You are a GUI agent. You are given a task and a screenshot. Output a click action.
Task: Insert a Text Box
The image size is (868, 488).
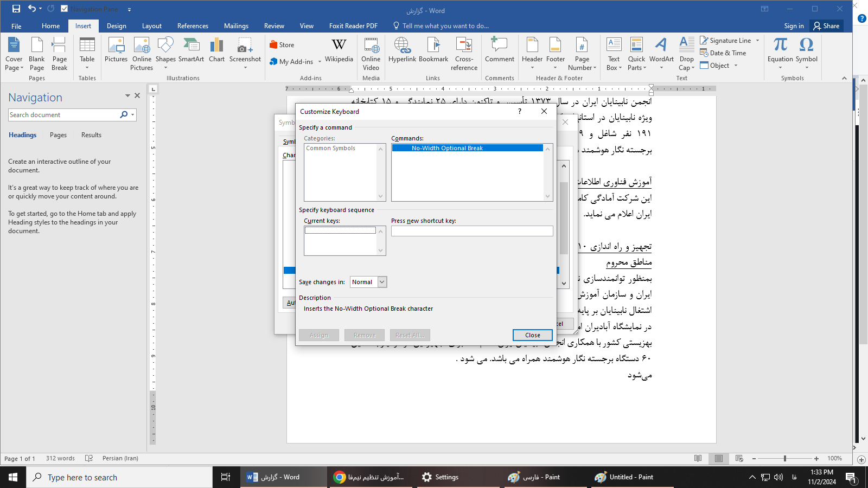[614, 54]
